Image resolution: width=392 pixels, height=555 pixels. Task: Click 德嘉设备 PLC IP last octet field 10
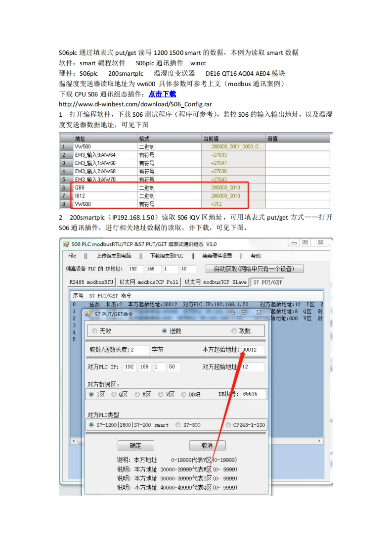pos(188,269)
